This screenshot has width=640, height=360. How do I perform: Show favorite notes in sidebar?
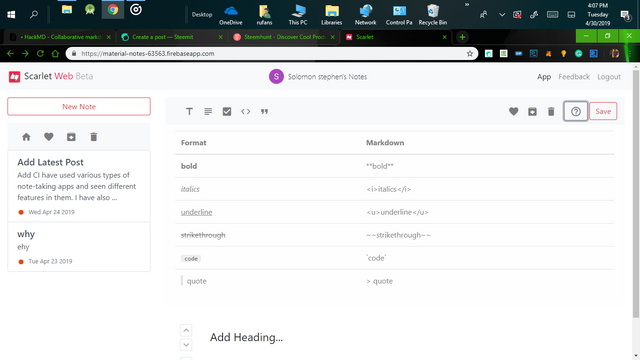49,137
